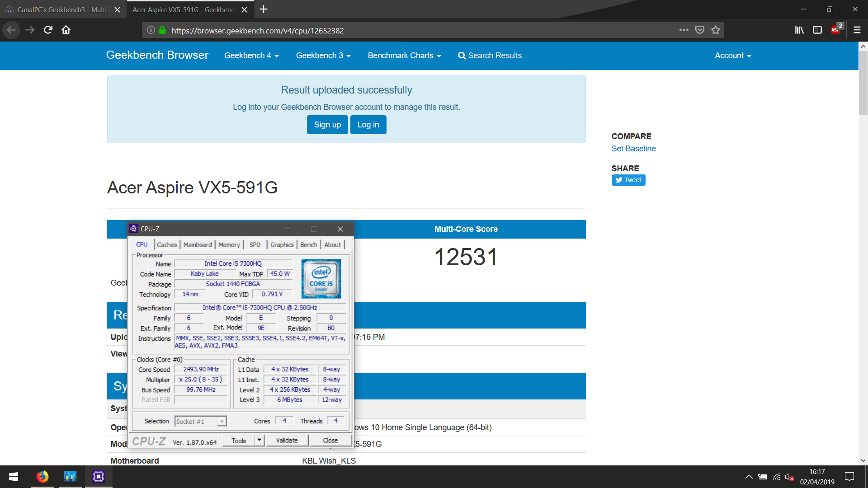Click the Close button in CPU-Z

coord(330,441)
